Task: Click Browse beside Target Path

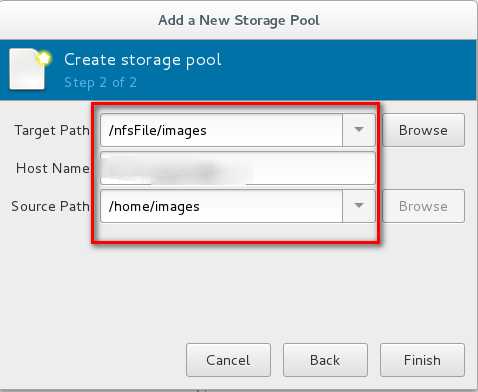Action: point(423,130)
